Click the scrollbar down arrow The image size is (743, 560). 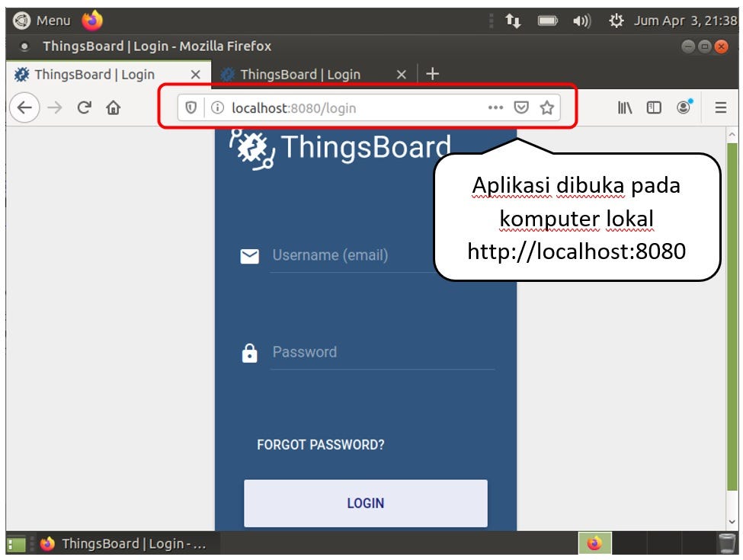point(732,522)
